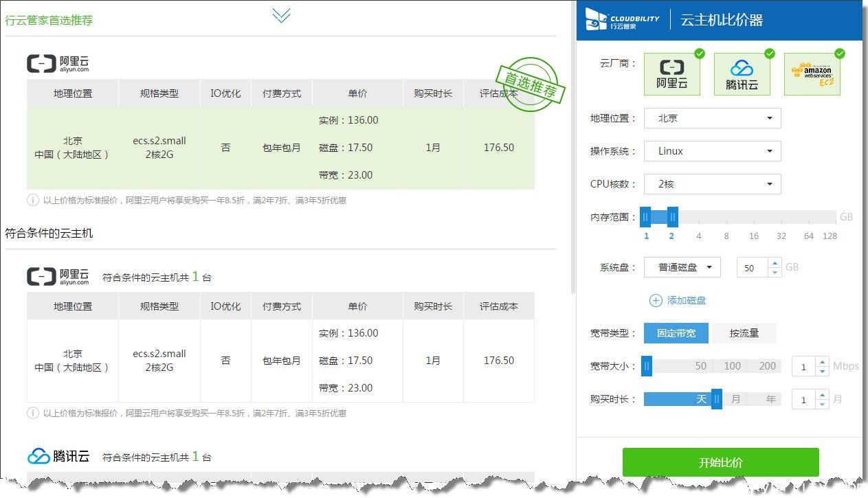Click the Cloudbility logo in header
Image resolution: width=868 pixels, height=498 pixels.
[x=623, y=20]
